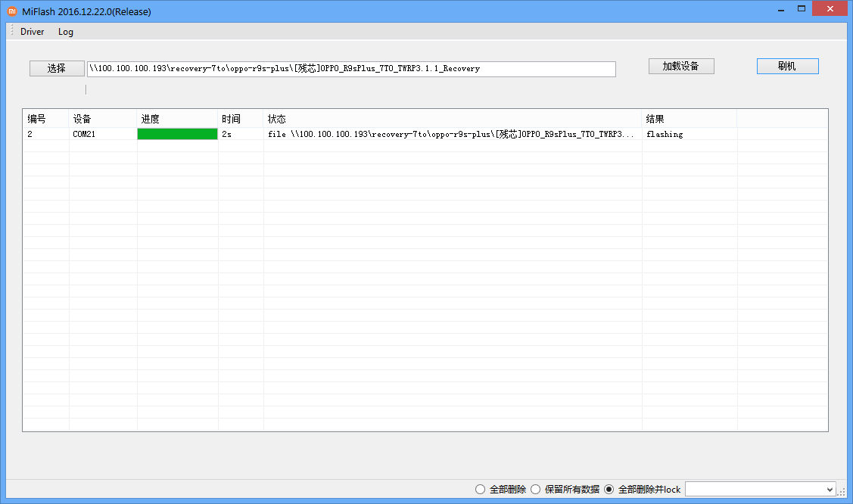Click the window resize grip at bottom corner
This screenshot has height=504, width=853.
[842, 491]
